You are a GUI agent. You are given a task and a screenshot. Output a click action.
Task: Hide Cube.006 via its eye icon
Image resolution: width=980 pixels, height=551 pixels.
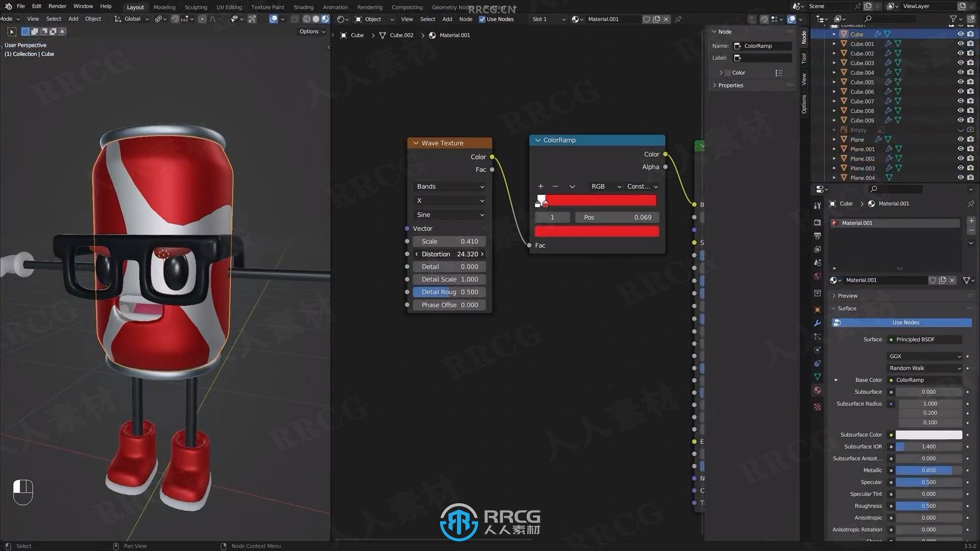961,91
